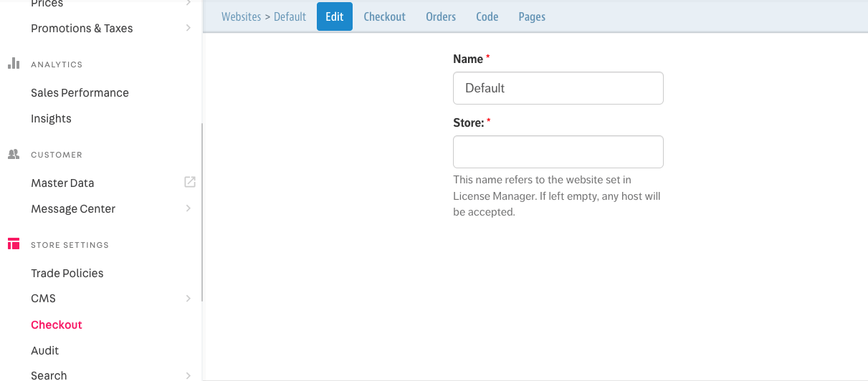Screen dimensions: 868x381
Task: Open Message Center in the sidebar
Action: coord(73,208)
